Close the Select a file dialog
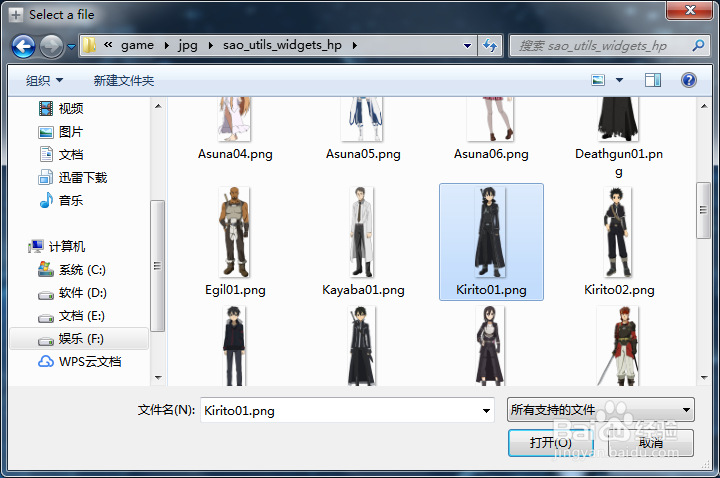Image resolution: width=720 pixels, height=478 pixels. coord(690,10)
